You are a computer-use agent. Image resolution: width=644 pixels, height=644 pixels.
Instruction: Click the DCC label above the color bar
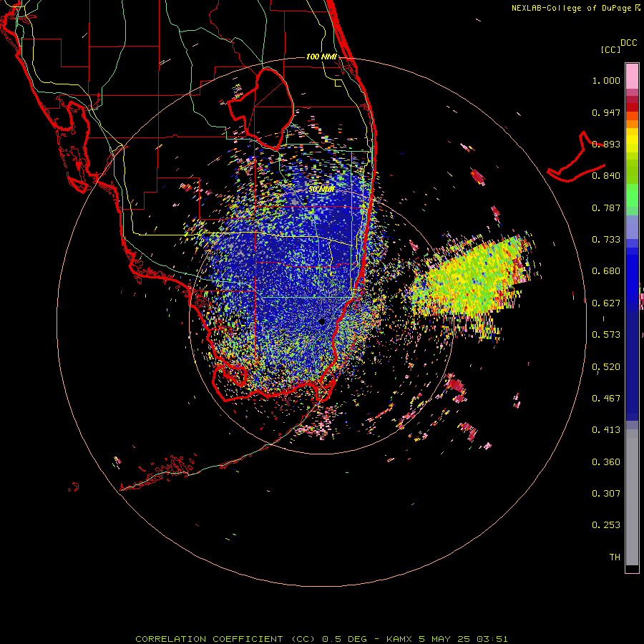point(628,43)
